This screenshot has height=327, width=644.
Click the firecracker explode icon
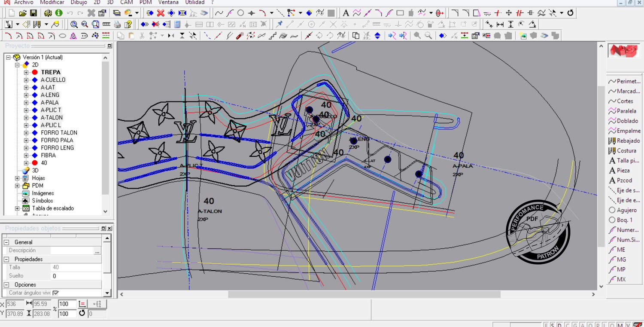240,36
